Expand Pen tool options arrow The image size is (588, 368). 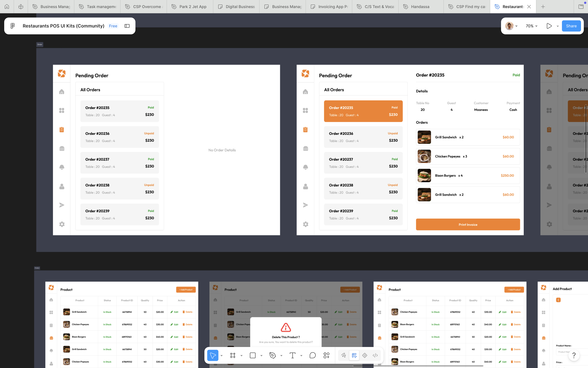(x=281, y=356)
